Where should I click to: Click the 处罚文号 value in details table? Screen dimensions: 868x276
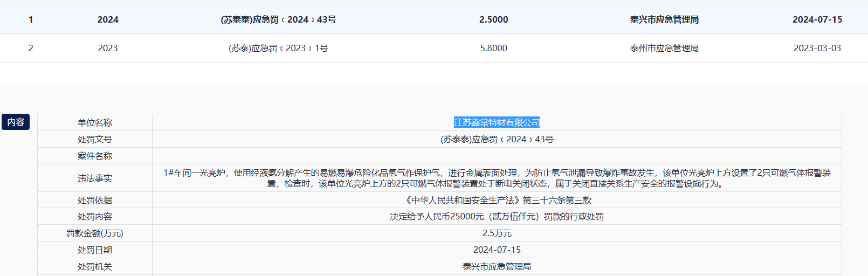point(497,140)
